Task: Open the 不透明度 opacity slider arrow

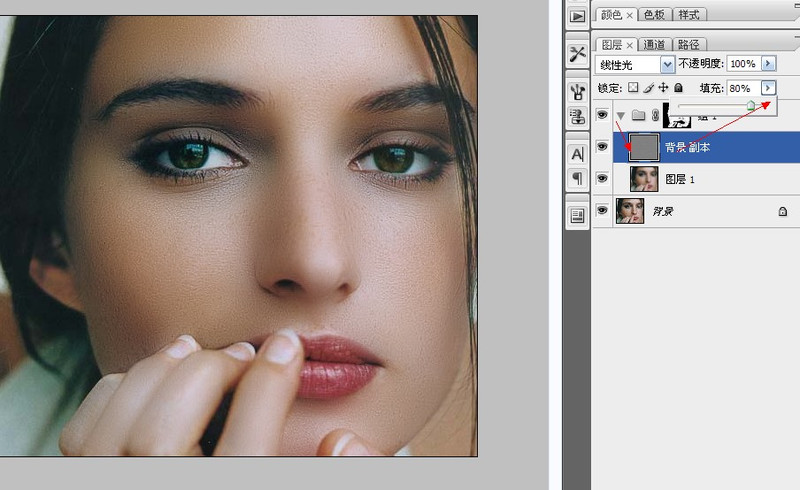Action: click(768, 64)
